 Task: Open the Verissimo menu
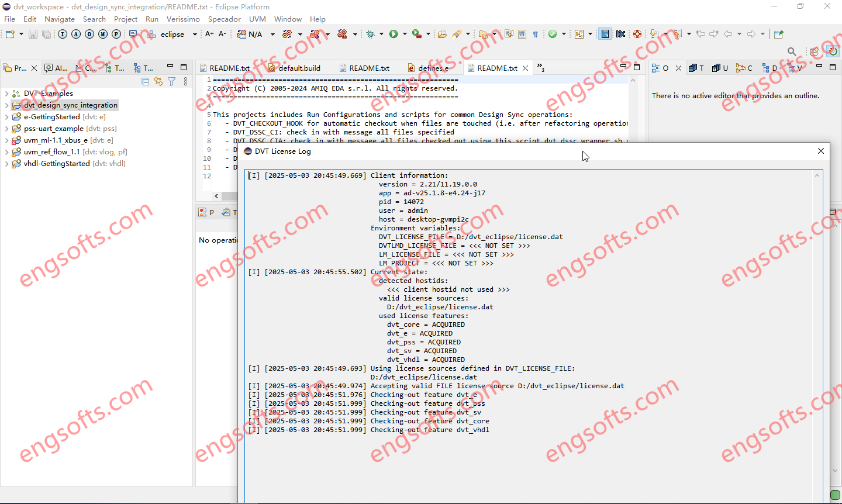tap(183, 19)
